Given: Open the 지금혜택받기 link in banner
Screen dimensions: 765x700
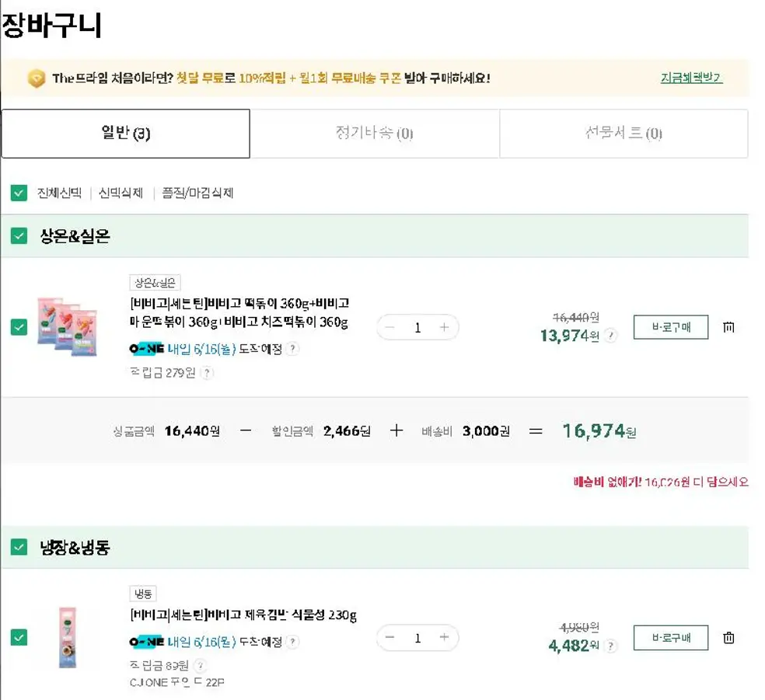Looking at the screenshot, I should [x=691, y=78].
